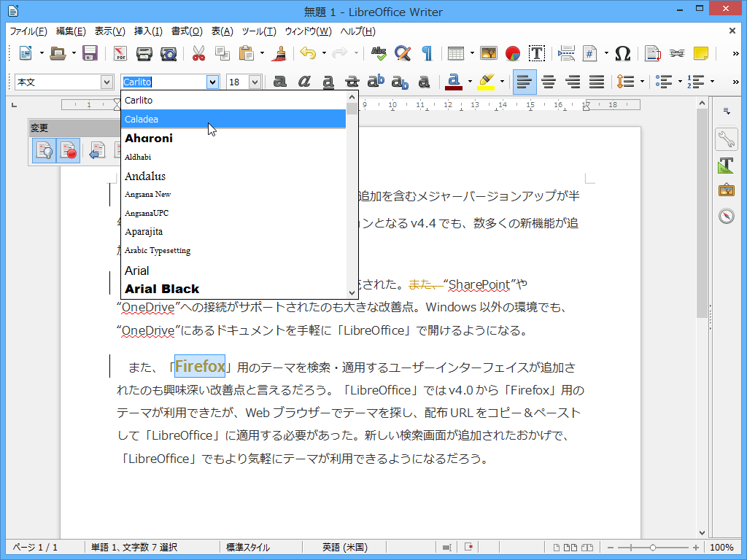Viewport: 747px width, 560px height.
Task: Toggle bold formatting
Action: click(279, 82)
